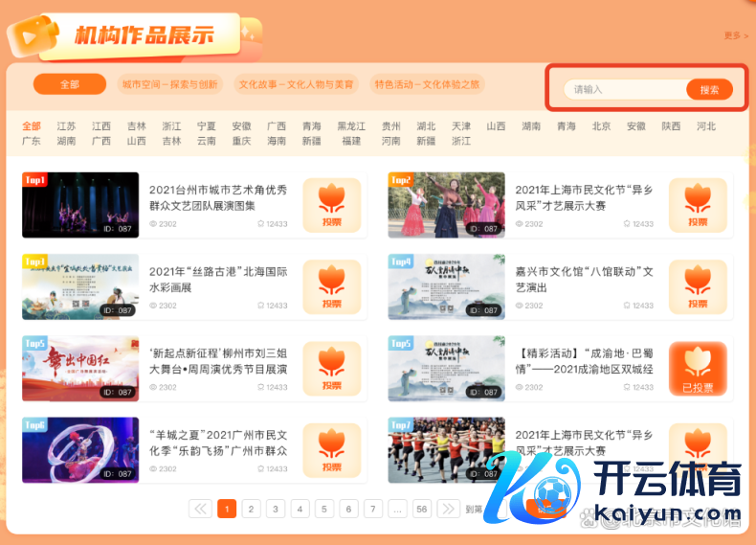Image resolution: width=756 pixels, height=545 pixels.
Task: Filter by 城市空间－探索与创新 category
Action: click(170, 84)
